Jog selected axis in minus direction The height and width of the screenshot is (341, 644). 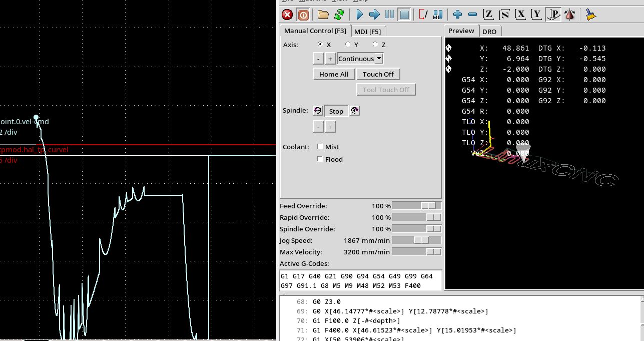(x=318, y=59)
